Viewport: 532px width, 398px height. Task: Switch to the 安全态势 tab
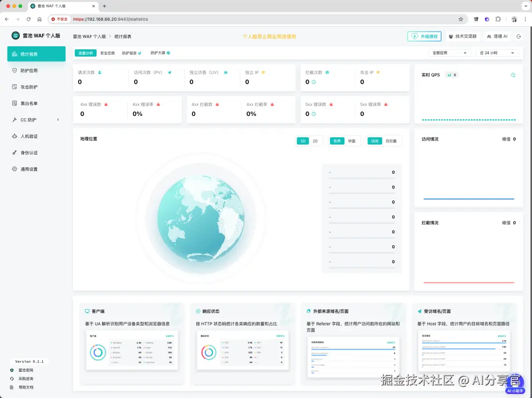107,53
